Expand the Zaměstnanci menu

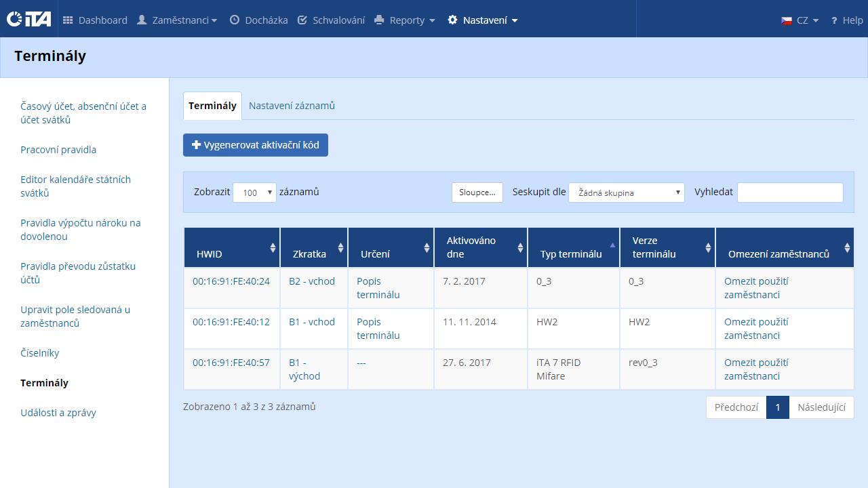click(x=177, y=20)
